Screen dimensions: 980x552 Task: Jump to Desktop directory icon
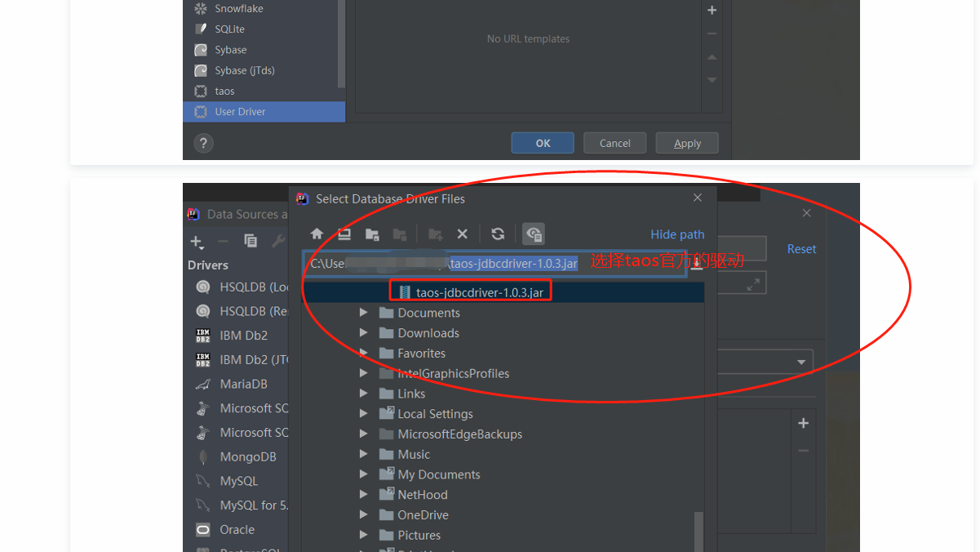(x=344, y=234)
